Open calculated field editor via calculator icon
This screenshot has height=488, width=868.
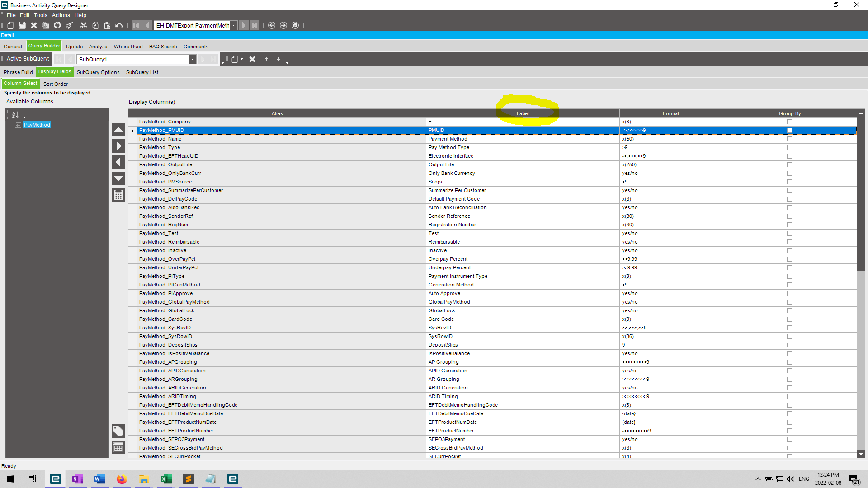coord(118,195)
